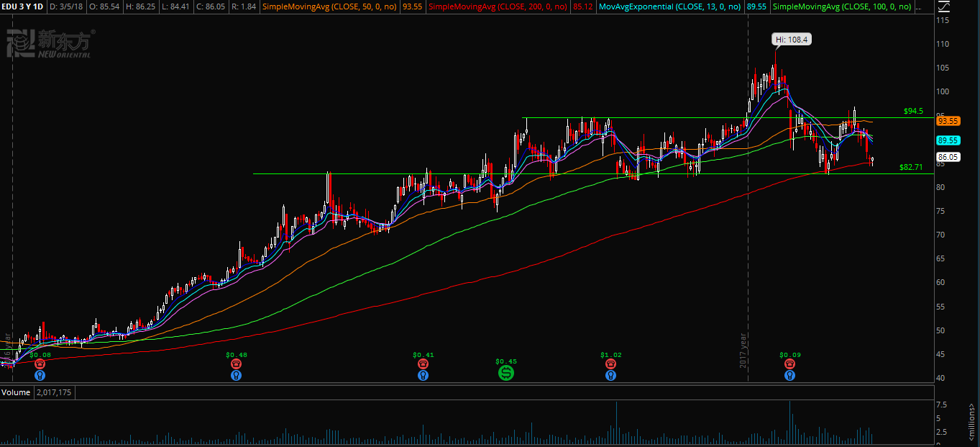Open the price axis scale settings icon

tap(943, 6)
